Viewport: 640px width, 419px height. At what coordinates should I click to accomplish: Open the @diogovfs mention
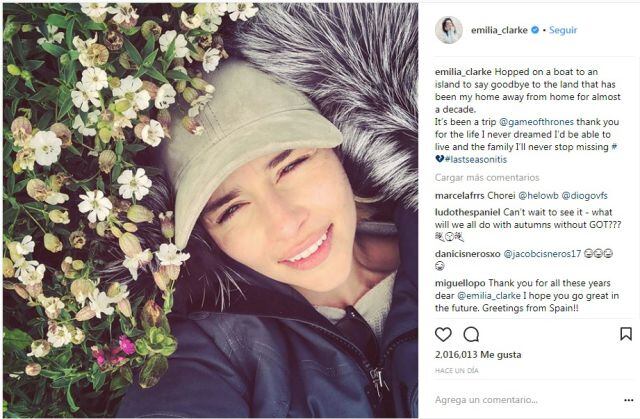[x=584, y=196]
